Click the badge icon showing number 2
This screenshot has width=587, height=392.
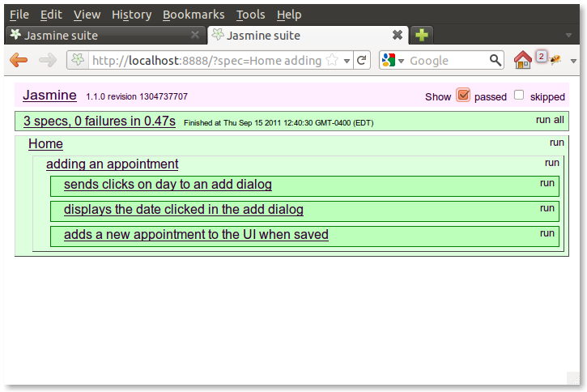(x=541, y=57)
